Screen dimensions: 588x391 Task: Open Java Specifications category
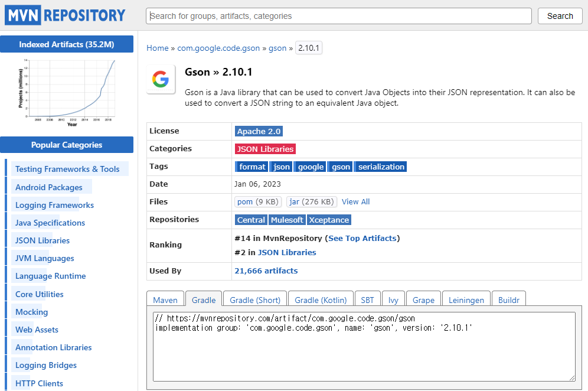[50, 223]
